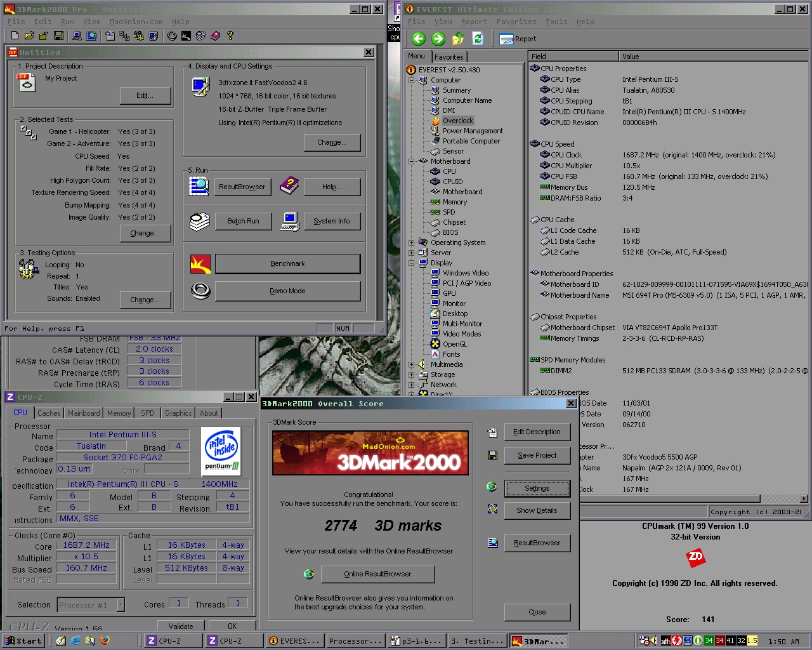Select Overclock in the EVEREST tree
The height and width of the screenshot is (650, 812).
pyautogui.click(x=457, y=121)
